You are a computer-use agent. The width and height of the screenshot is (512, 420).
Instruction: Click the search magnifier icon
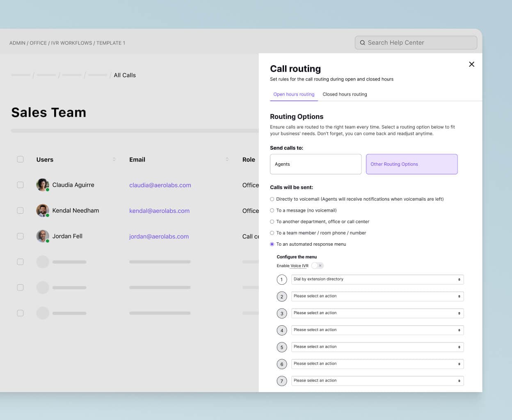[362, 43]
